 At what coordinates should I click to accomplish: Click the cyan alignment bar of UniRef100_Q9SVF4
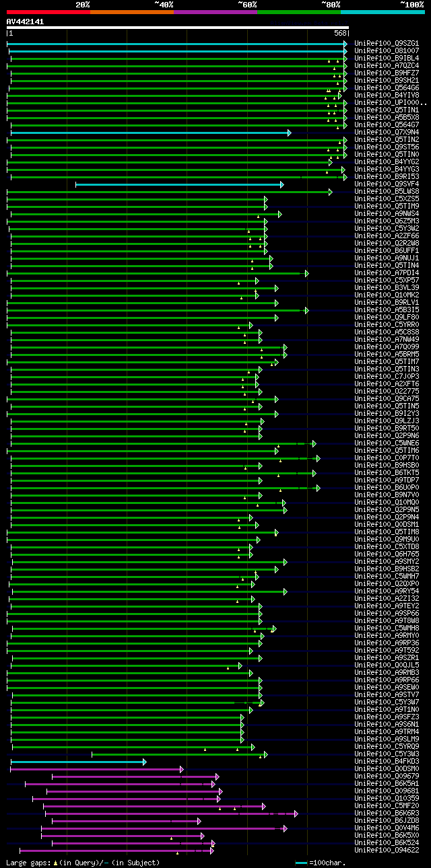(x=180, y=184)
